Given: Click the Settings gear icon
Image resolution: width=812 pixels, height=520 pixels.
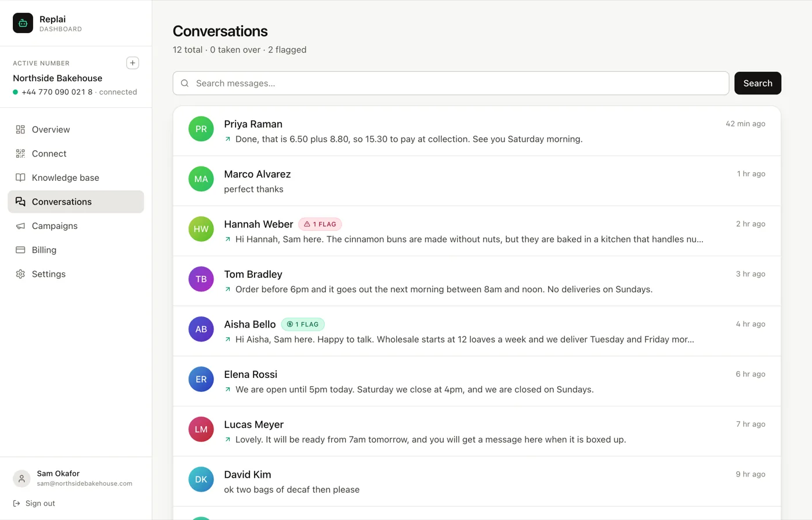Looking at the screenshot, I should [x=20, y=274].
